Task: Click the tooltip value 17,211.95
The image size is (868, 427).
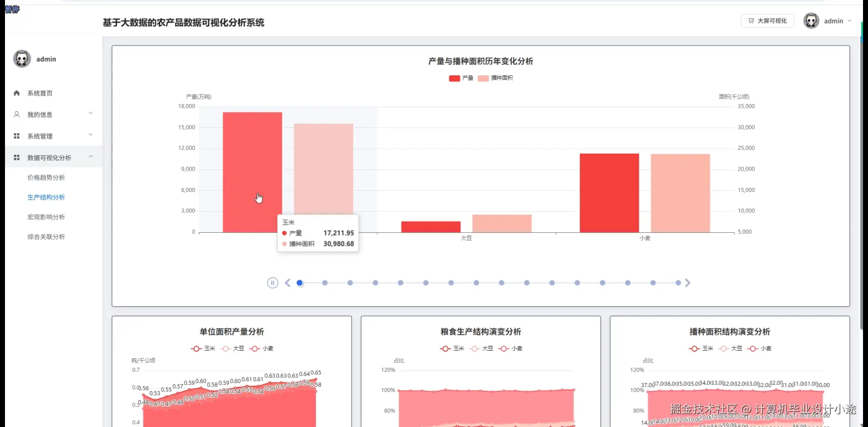Action: [339, 233]
